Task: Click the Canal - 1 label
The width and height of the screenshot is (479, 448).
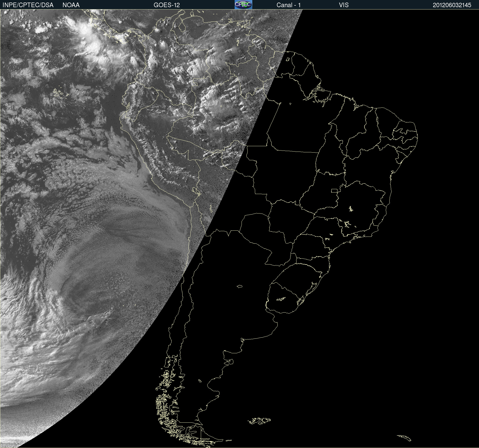Action: [x=289, y=5]
